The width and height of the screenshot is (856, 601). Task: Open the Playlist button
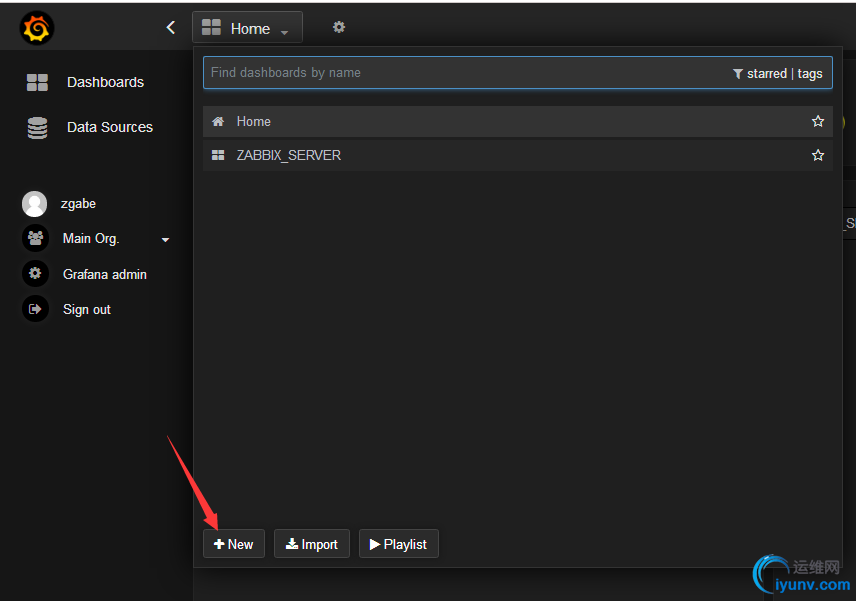pos(399,544)
